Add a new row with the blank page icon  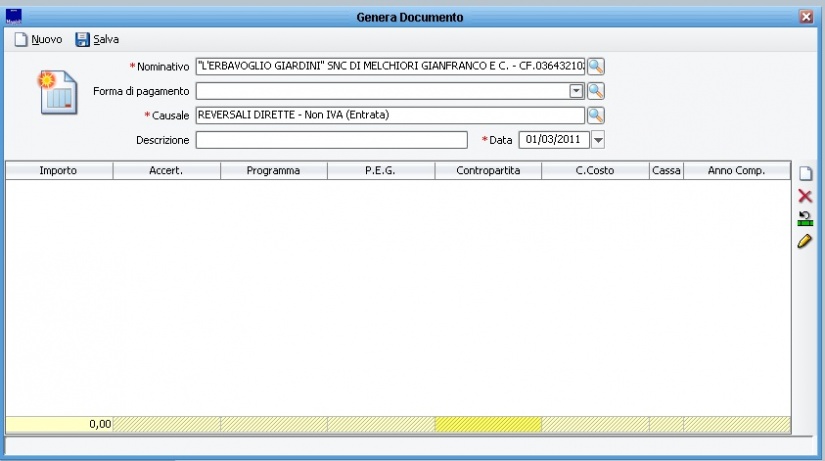point(805,174)
